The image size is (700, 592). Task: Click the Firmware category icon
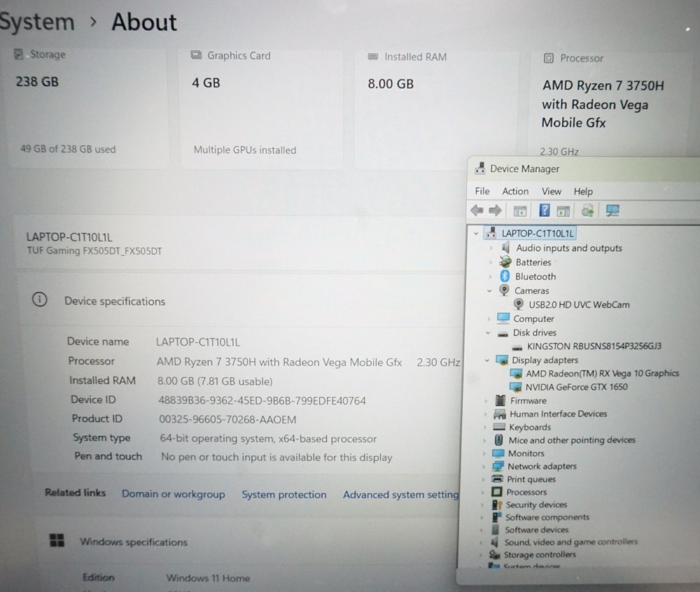(x=500, y=400)
